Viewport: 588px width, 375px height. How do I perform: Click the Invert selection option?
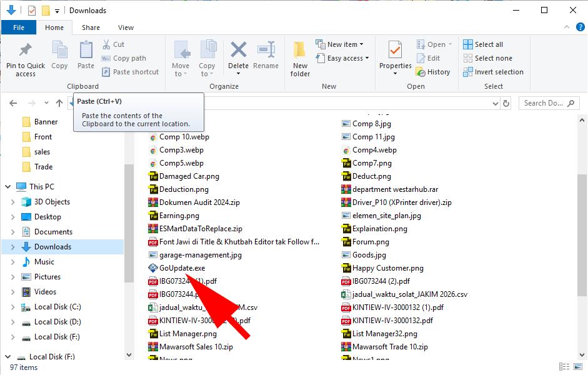pyautogui.click(x=493, y=72)
